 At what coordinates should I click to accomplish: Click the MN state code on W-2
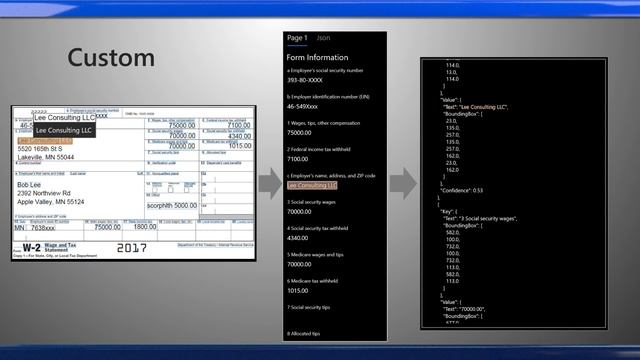point(19,228)
